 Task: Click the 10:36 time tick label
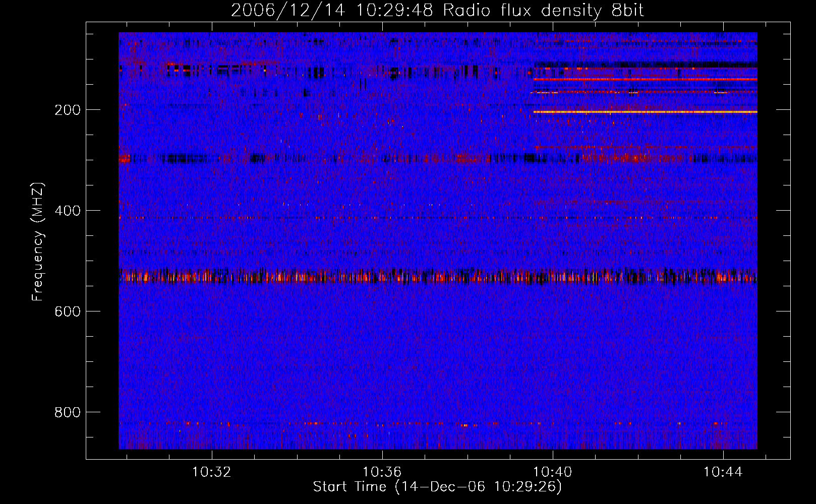pos(382,472)
